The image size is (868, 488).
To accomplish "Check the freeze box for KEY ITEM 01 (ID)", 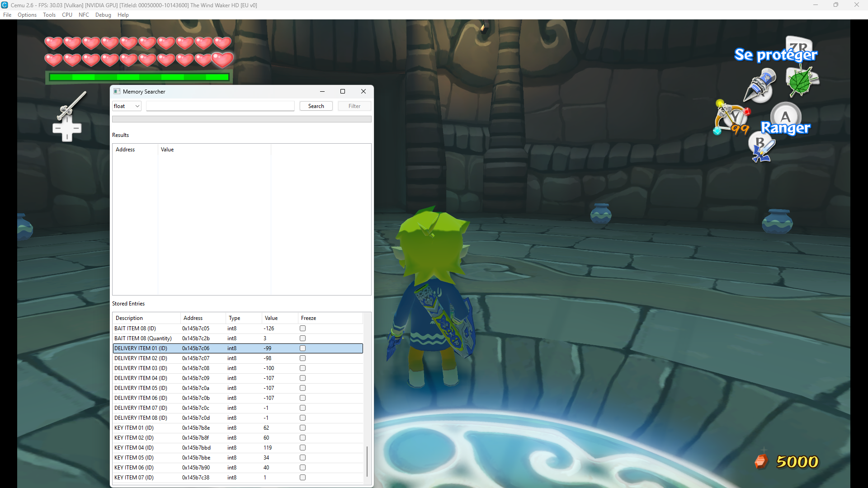I will pos(302,428).
